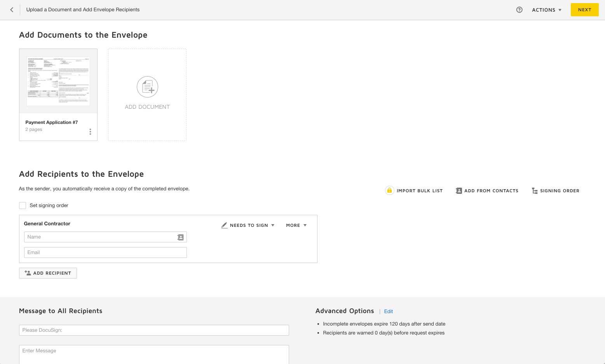The image size is (605, 364).
Task: Click the Enter Message text area
Action: point(154,354)
